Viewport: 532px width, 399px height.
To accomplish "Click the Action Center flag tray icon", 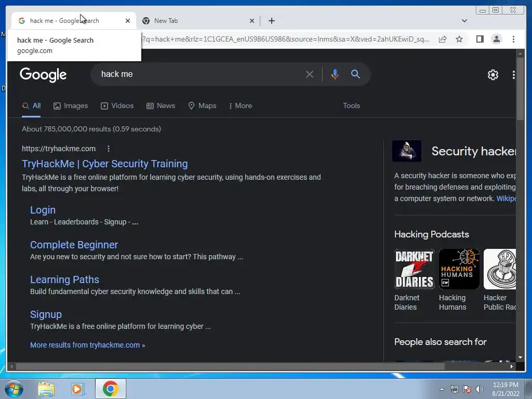I will coord(467,390).
